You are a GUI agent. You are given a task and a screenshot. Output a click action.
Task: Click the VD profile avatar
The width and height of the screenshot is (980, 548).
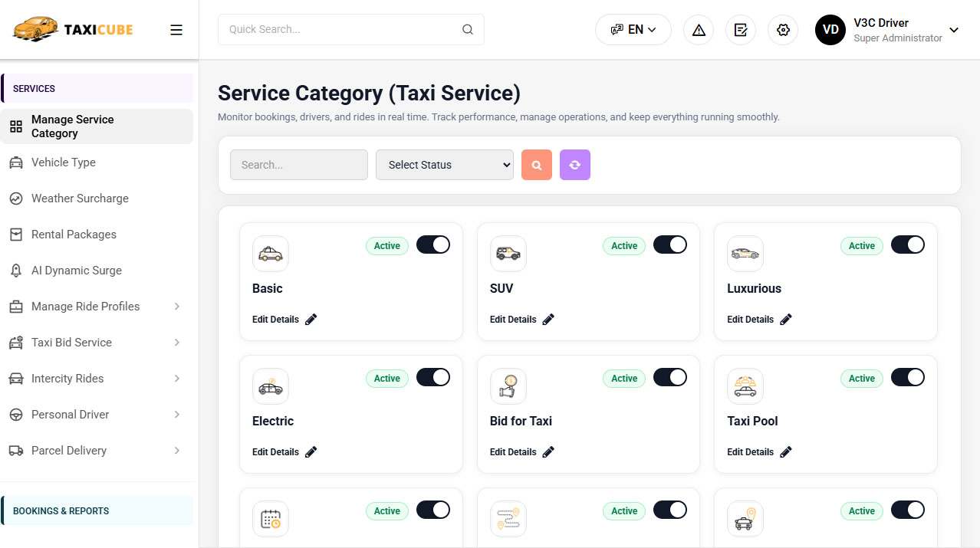(x=830, y=30)
